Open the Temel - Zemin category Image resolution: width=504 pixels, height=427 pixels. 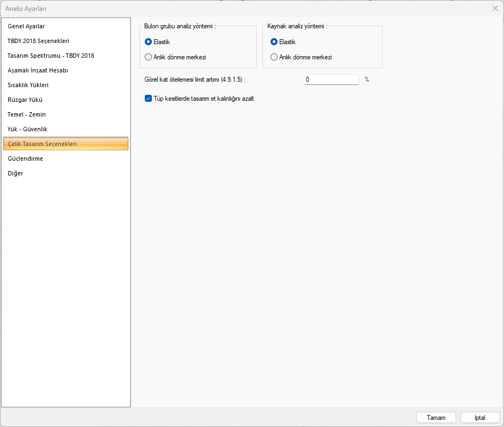click(27, 114)
